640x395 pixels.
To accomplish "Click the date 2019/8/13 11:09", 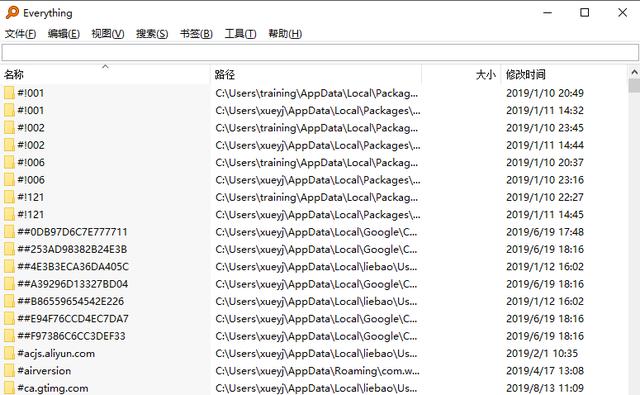I will [x=545, y=388].
